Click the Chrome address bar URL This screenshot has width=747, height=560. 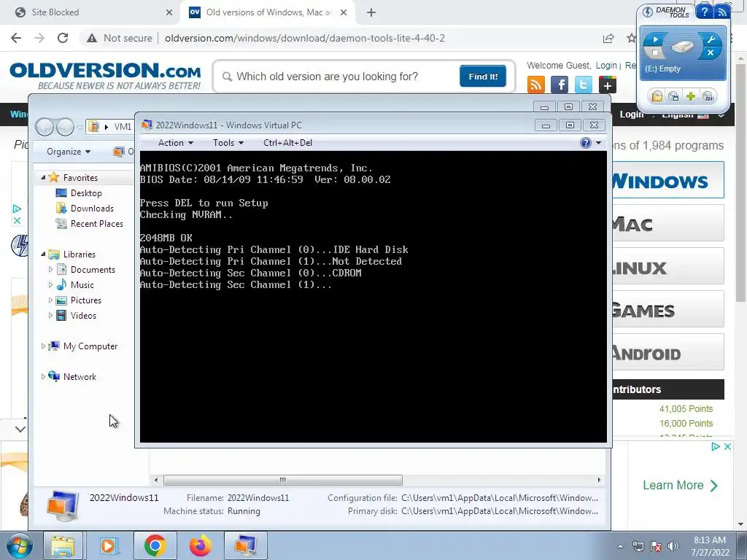pos(305,38)
